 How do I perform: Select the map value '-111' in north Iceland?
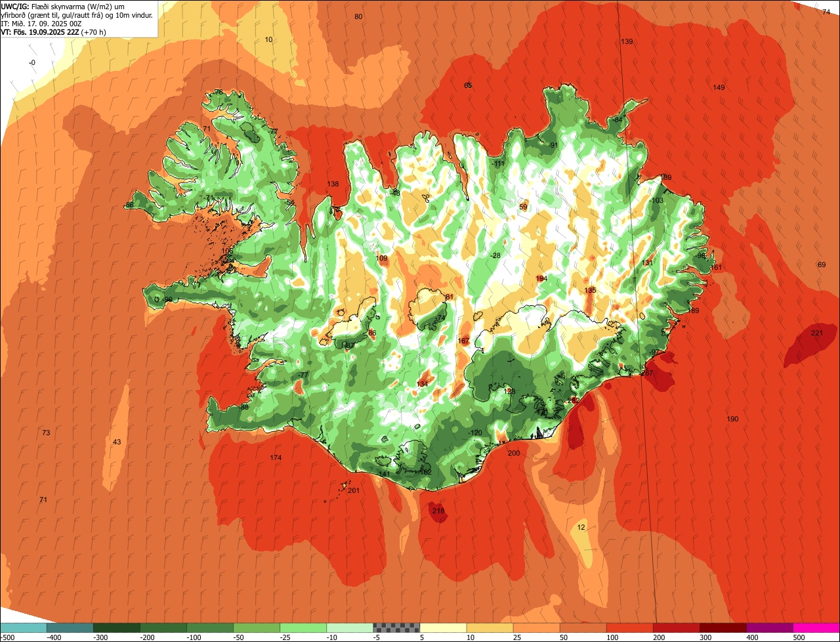pyautogui.click(x=499, y=163)
